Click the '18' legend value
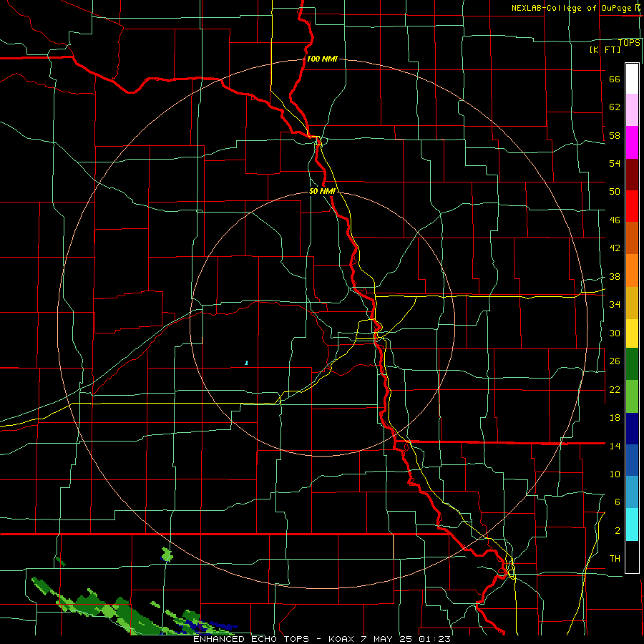 (x=615, y=418)
